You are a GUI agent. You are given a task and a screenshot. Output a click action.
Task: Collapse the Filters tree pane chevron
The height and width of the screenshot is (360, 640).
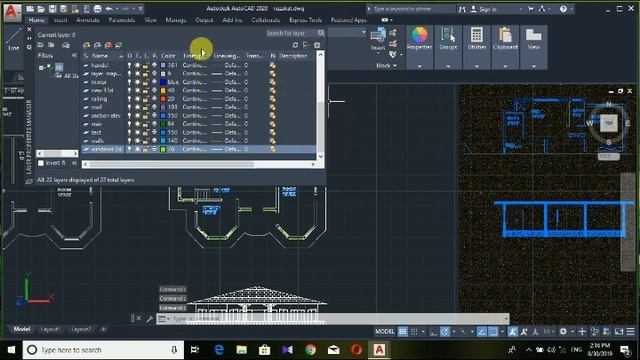pos(74,56)
